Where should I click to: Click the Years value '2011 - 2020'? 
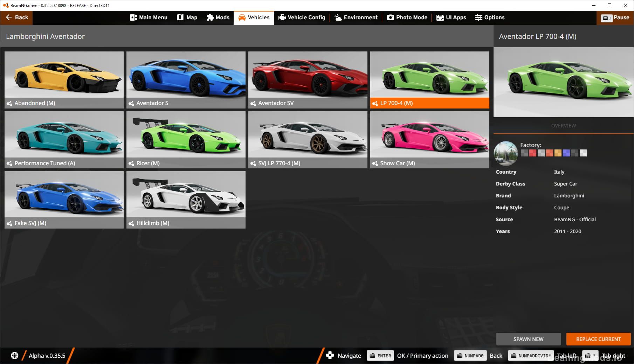tap(567, 231)
